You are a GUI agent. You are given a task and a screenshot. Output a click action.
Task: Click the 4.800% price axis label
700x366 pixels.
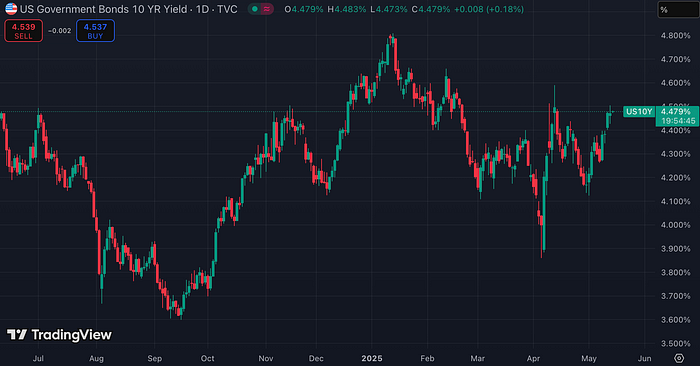675,36
